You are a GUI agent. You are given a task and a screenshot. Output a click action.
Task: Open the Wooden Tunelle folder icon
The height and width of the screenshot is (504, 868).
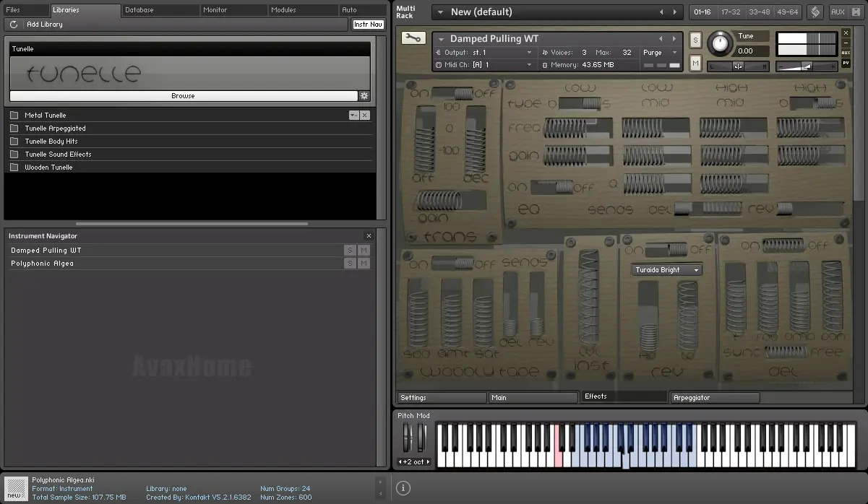coord(14,168)
